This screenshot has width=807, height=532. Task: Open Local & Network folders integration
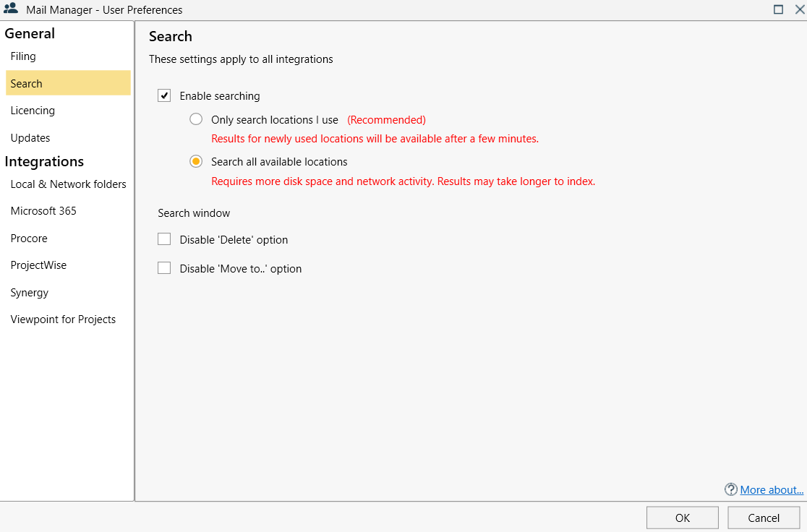[x=67, y=184]
